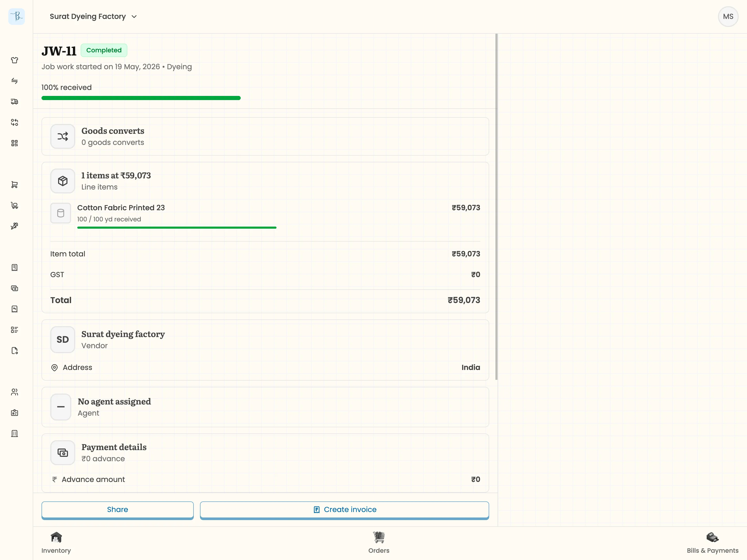Click the line items box icon

[63, 181]
